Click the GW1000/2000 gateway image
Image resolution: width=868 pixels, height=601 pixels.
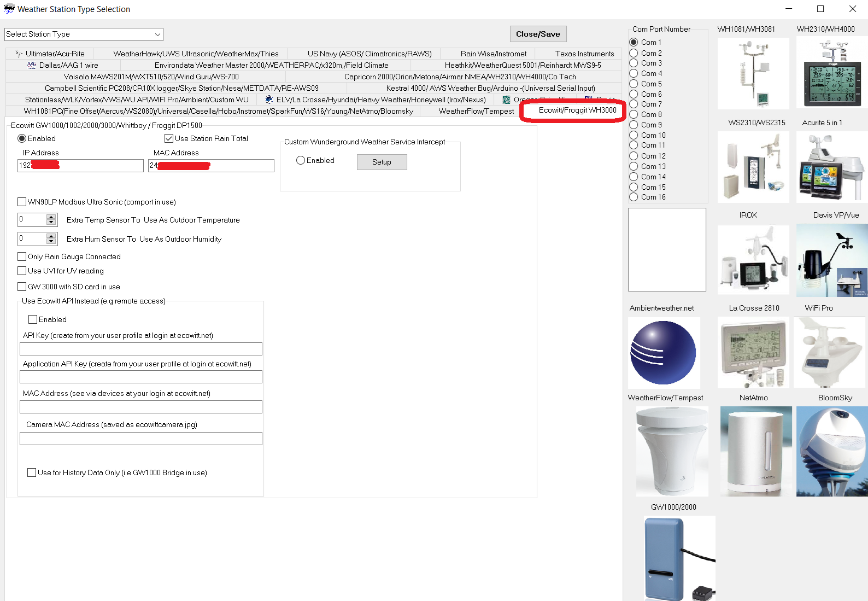click(679, 558)
